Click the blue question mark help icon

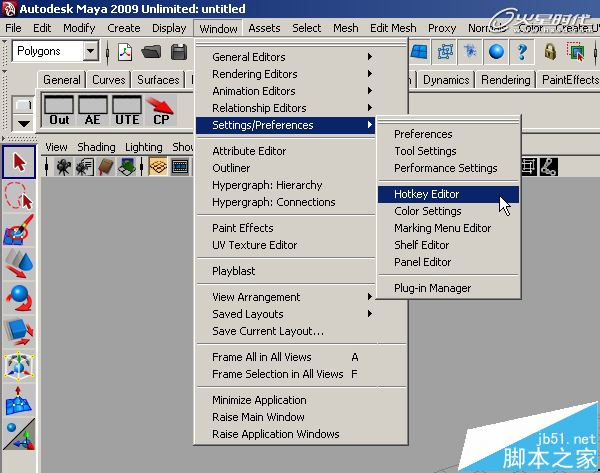[522, 52]
